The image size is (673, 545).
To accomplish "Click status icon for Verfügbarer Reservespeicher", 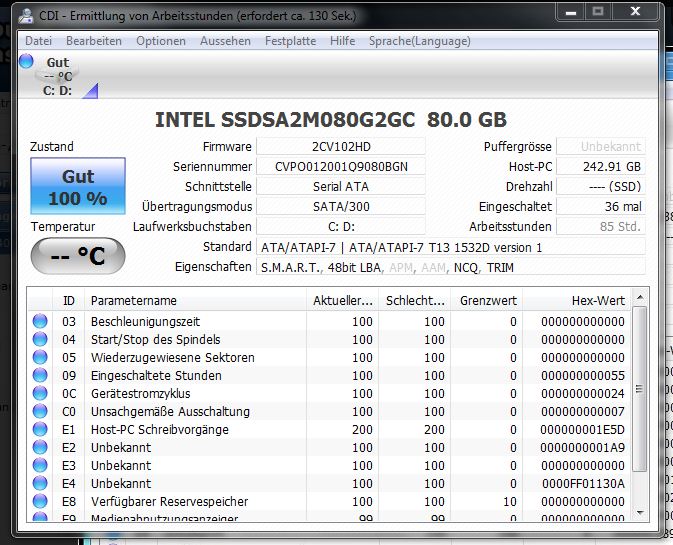I will (x=40, y=502).
